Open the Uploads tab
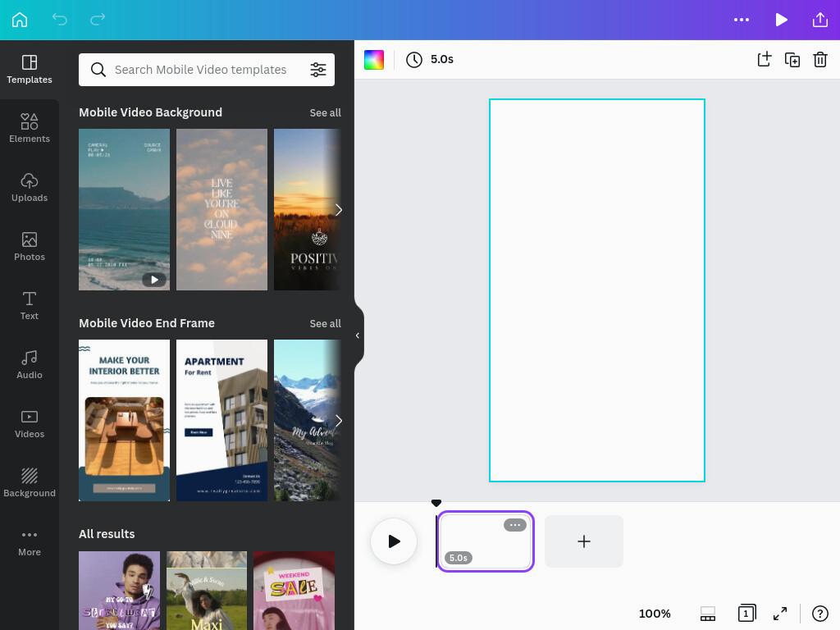This screenshot has height=630, width=840. coord(30,188)
